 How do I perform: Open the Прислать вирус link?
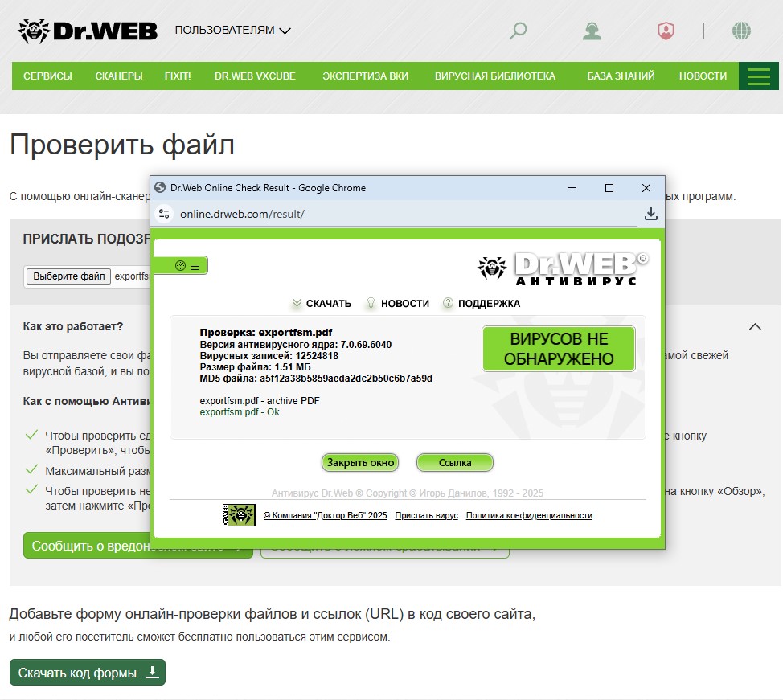(426, 515)
